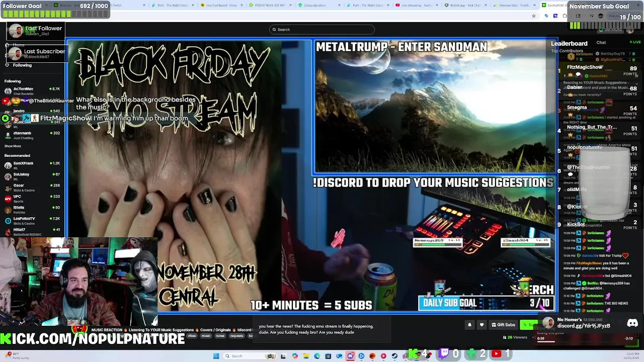Open SolJakey recommended channel

[x=32, y=176]
